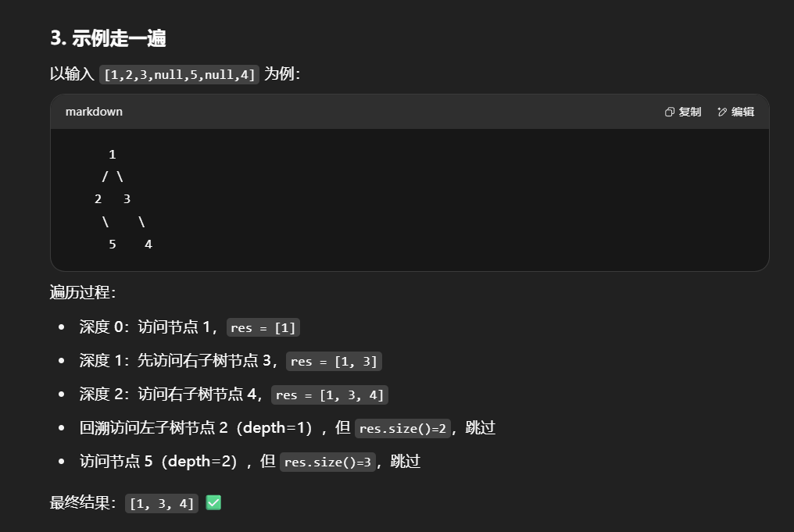Click the res.size()=2 code snippet
794x532 pixels.
point(403,428)
